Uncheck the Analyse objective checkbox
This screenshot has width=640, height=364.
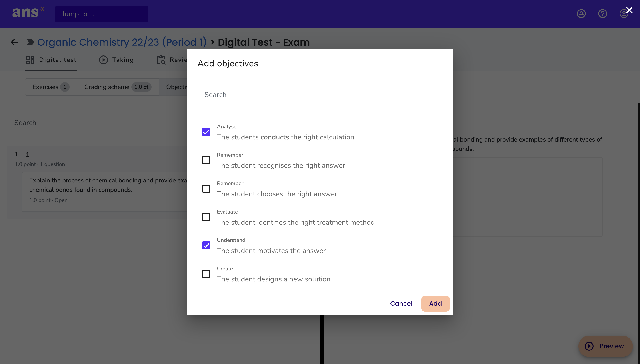206,132
